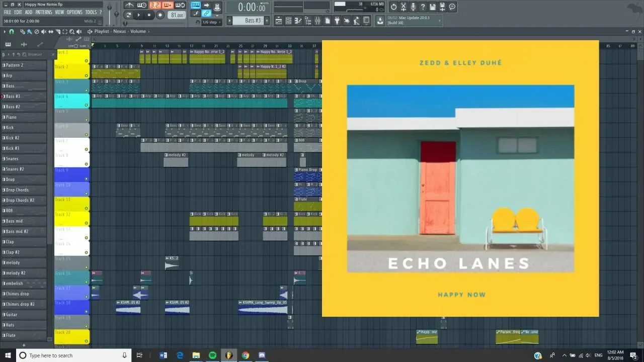Open the help question mark icon

coord(423,7)
